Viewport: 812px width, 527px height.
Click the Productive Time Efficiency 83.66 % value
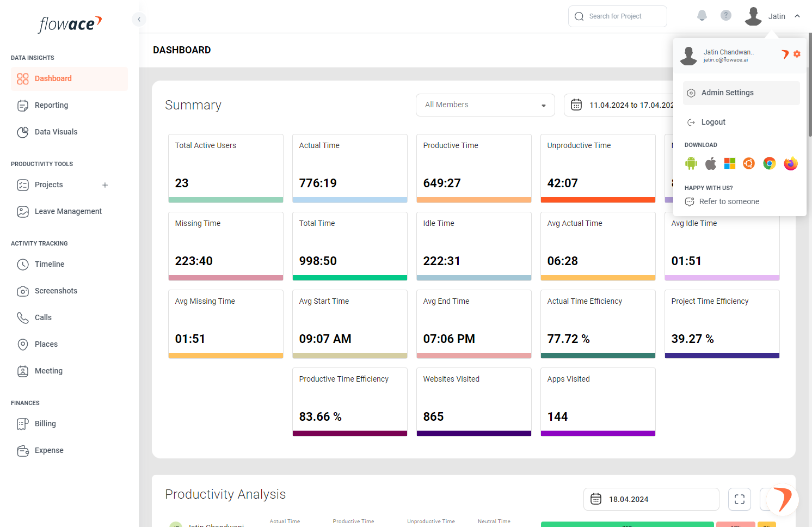pos(320,417)
